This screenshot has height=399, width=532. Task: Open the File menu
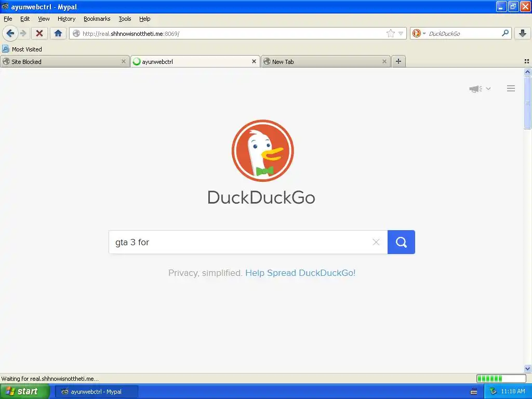[x=8, y=19]
